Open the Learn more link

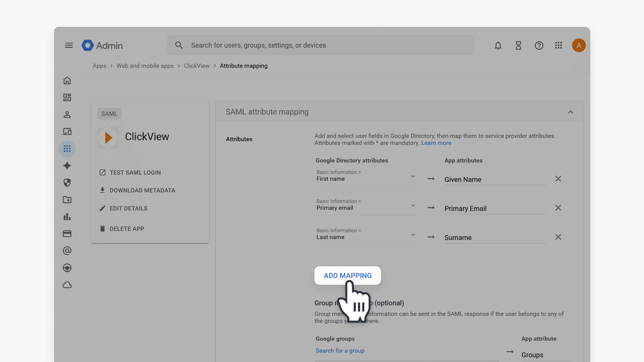point(436,143)
